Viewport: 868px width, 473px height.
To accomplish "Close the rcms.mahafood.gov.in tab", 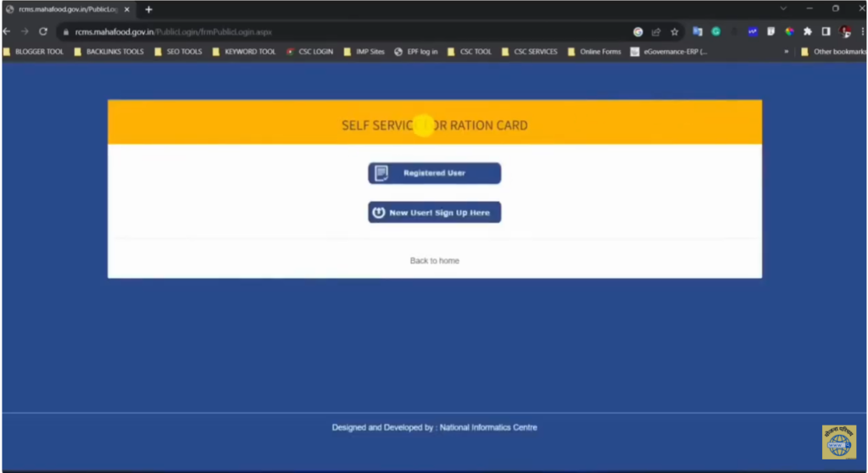I will pyautogui.click(x=126, y=9).
